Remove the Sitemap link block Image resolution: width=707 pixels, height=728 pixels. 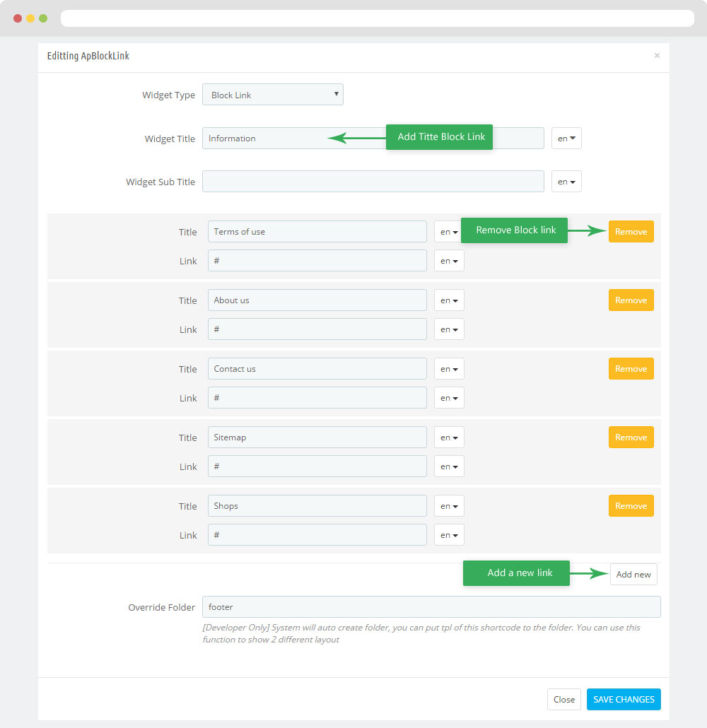pos(631,438)
